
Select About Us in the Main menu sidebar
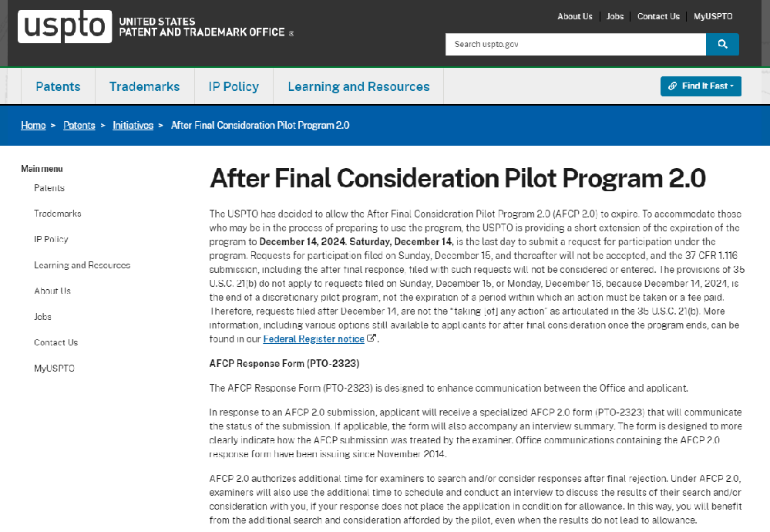[x=52, y=291]
